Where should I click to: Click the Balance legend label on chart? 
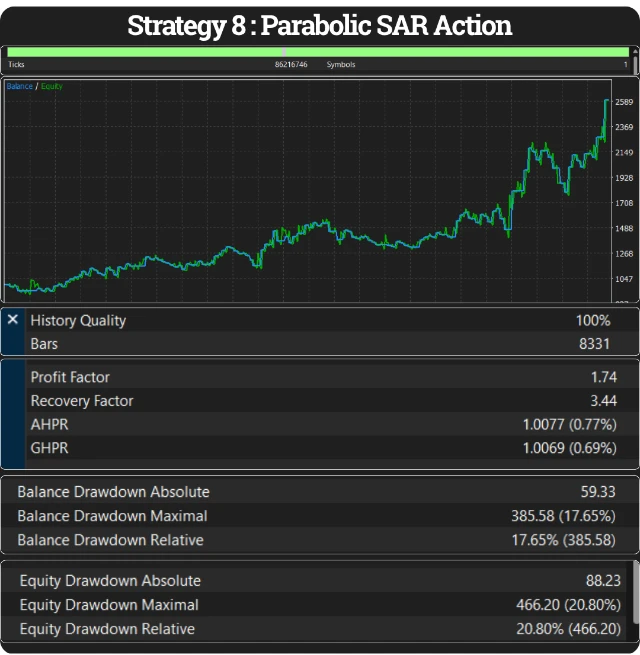click(x=19, y=87)
